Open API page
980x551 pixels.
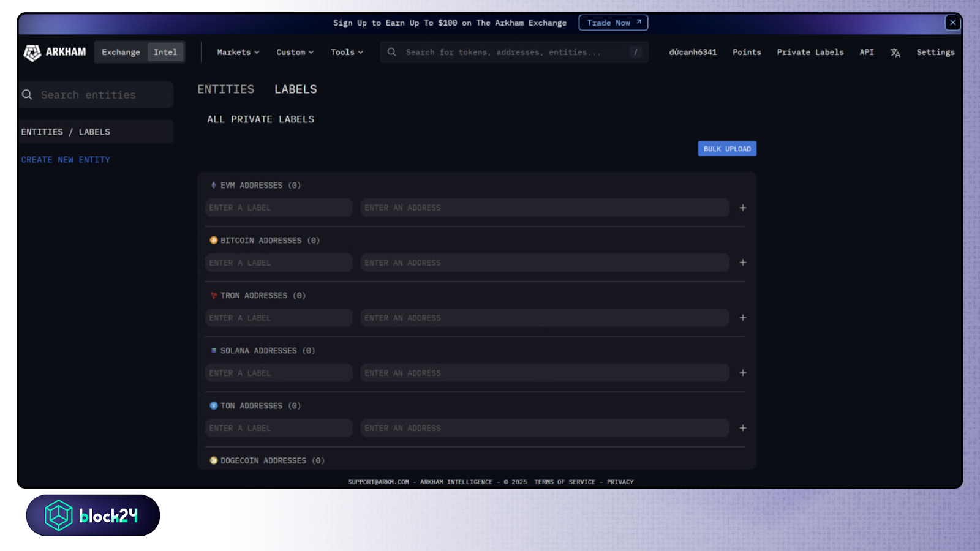click(867, 52)
